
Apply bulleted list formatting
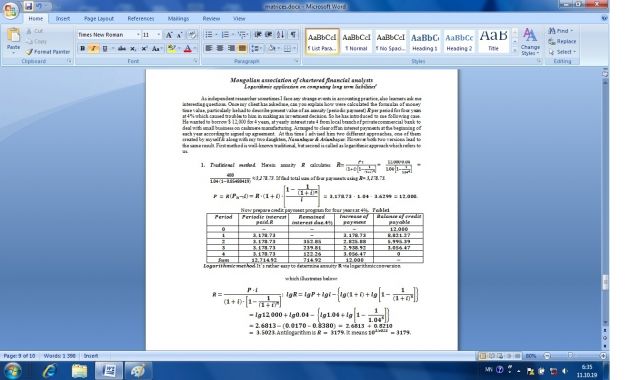point(209,35)
